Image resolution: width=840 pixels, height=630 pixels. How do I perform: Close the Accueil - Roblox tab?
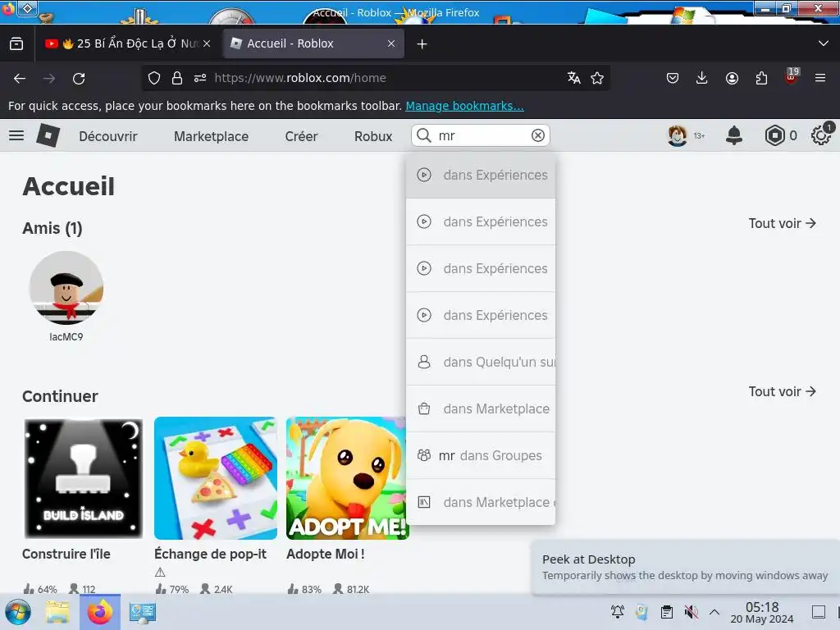pyautogui.click(x=391, y=44)
